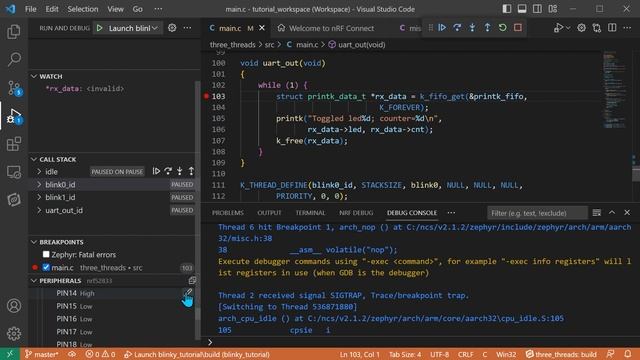Screen dimensions: 640x360
Task: Step Over in floating debug toolbar
Action: 457,28
